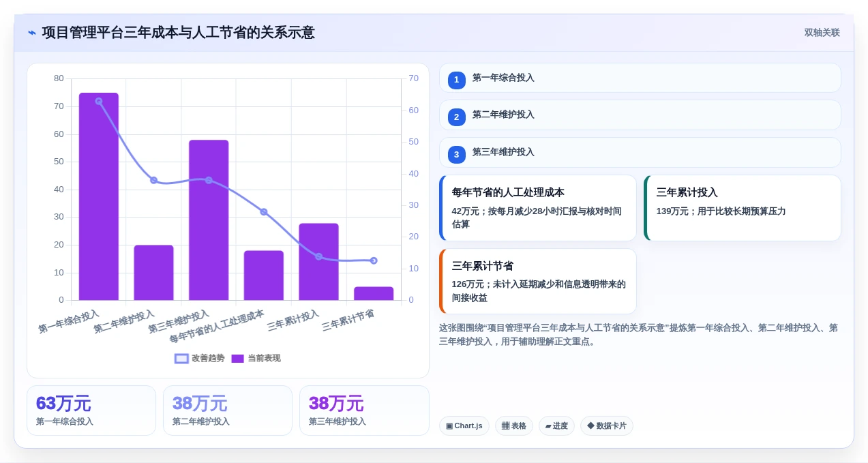Click the summary paragraph starting 这张图围绕
This screenshot has height=463, width=868.
pyautogui.click(x=638, y=335)
